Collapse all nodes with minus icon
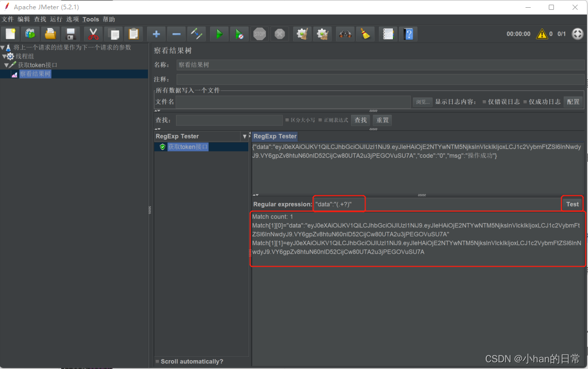The height and width of the screenshot is (369, 588). pyautogui.click(x=176, y=34)
